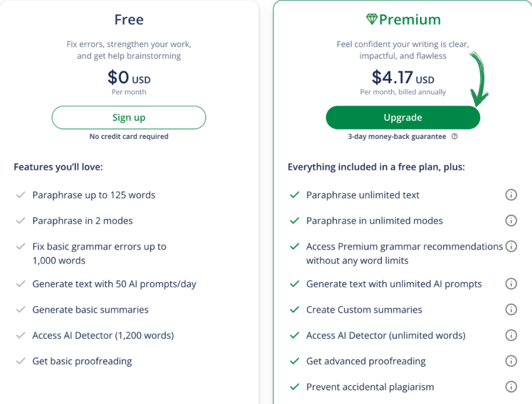The height and width of the screenshot is (404, 532).
Task: Click the green checkmark beside Paraphrase unlimited text
Action: [x=295, y=195]
